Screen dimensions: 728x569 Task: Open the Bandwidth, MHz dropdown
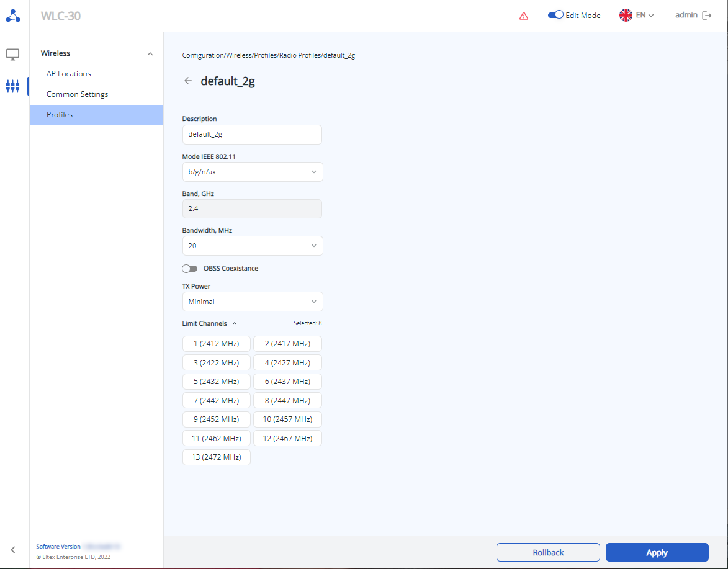click(253, 246)
